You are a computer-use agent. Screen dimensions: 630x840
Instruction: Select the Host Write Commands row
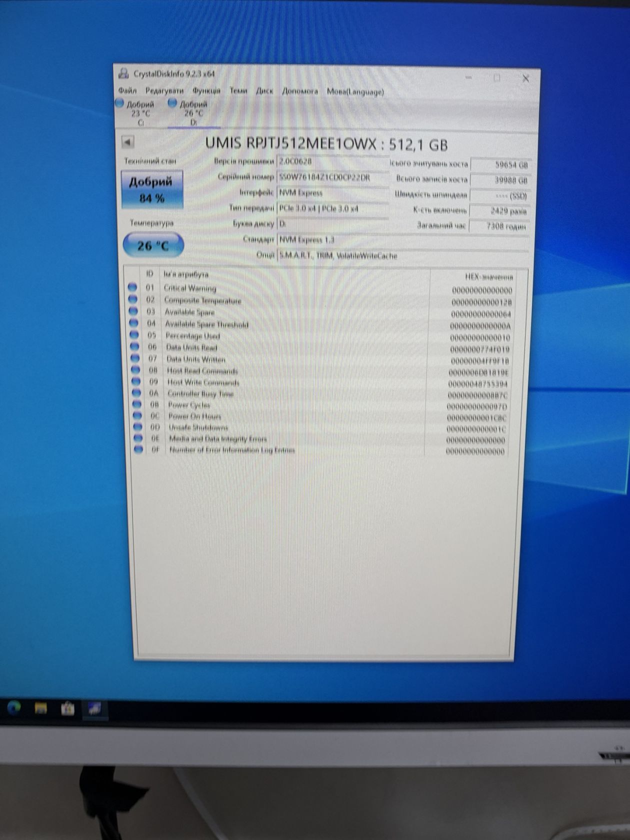click(x=320, y=382)
